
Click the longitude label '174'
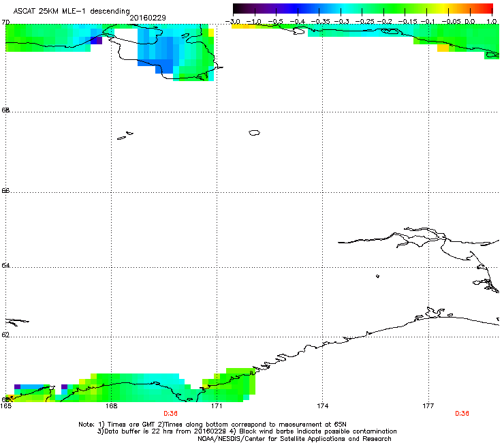322,406
